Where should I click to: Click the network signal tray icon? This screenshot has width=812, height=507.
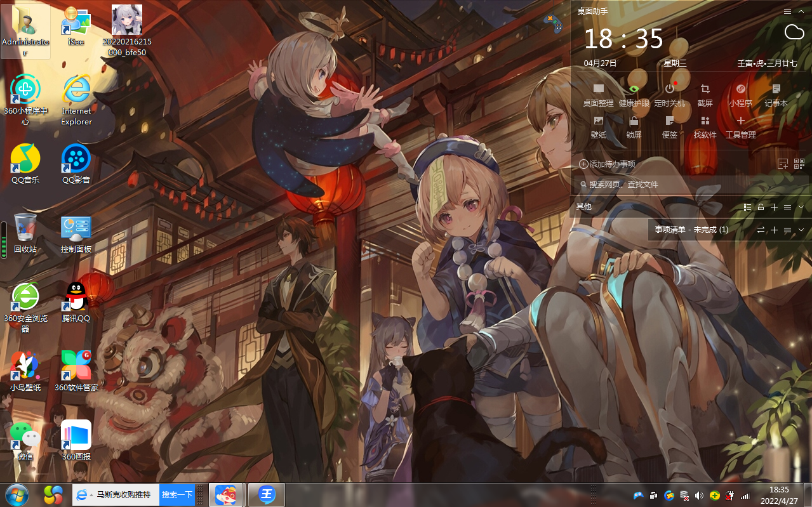(745, 496)
